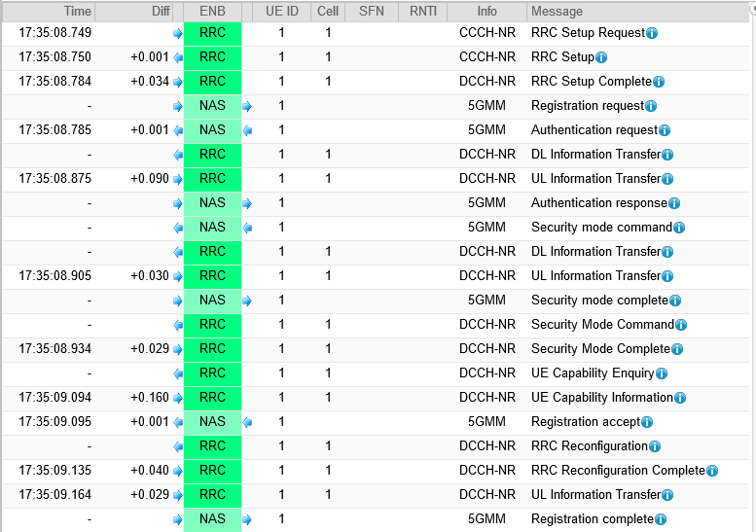Click the Info column header
The height and width of the screenshot is (532, 756).
(x=486, y=12)
